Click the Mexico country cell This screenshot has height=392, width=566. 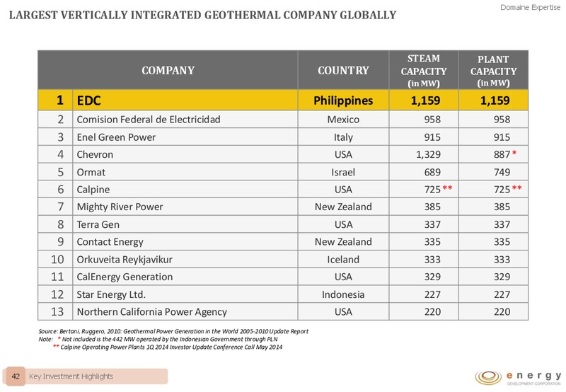(x=343, y=119)
